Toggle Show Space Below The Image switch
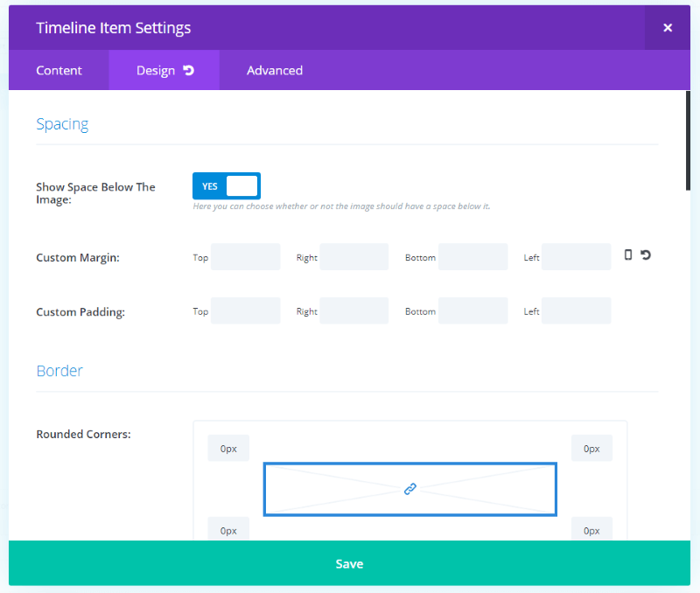Viewport: 700px width, 593px height. (x=227, y=186)
